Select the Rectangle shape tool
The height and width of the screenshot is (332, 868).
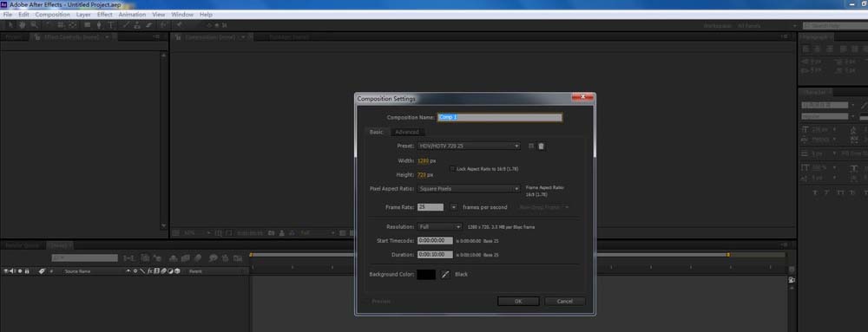[88, 25]
